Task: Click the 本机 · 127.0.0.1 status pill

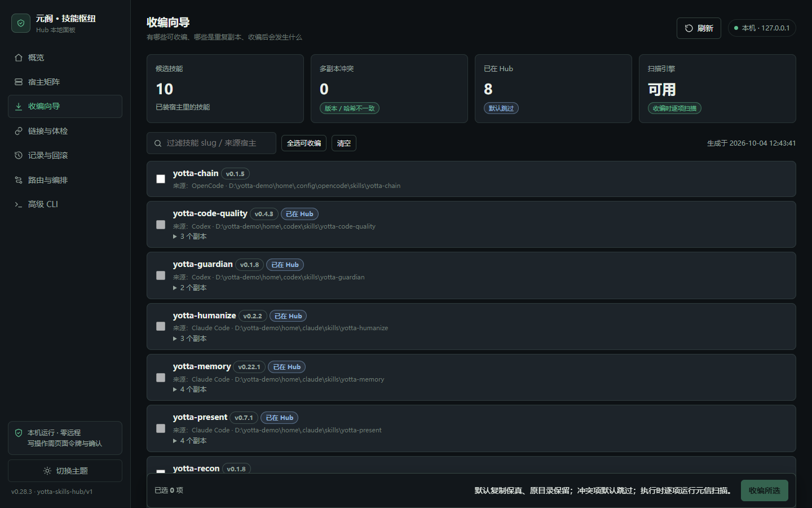Action: 762,28
